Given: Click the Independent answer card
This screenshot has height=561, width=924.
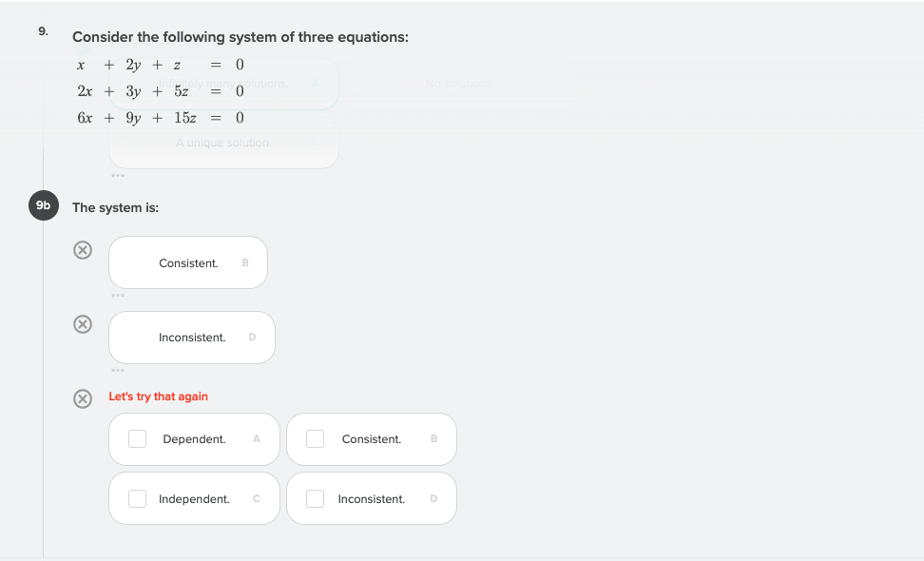Looking at the screenshot, I should [194, 498].
